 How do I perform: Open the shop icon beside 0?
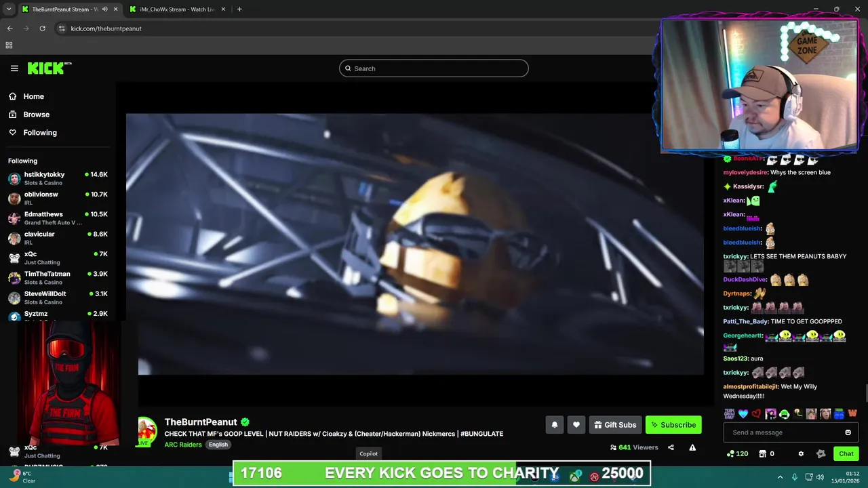(762, 453)
